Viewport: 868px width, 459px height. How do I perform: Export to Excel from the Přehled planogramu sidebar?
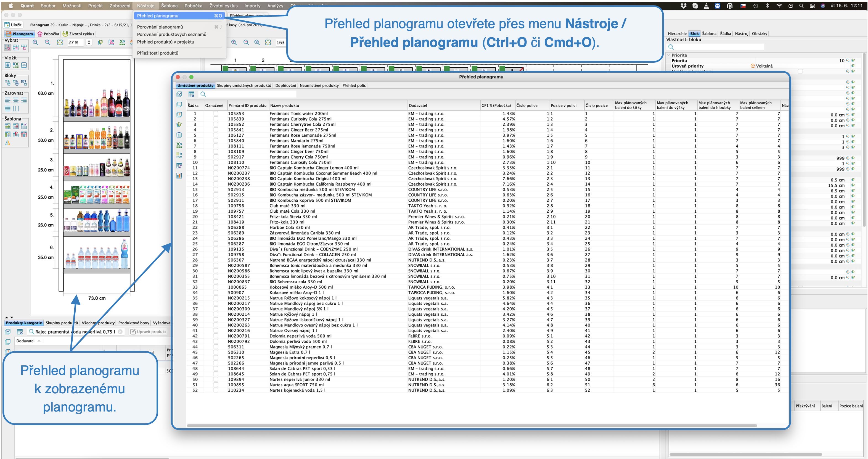[x=179, y=145]
